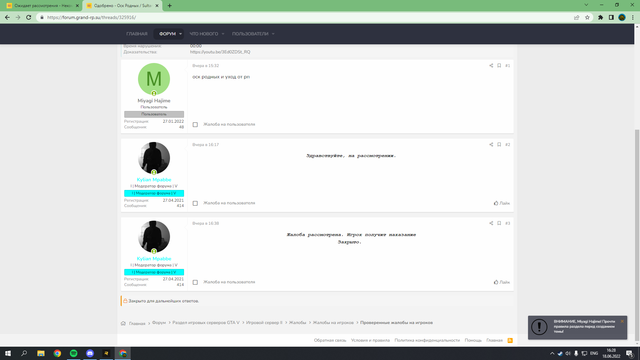This screenshot has width=640, height=360.
Task: Share post #3 via share icon
Action: (x=491, y=223)
